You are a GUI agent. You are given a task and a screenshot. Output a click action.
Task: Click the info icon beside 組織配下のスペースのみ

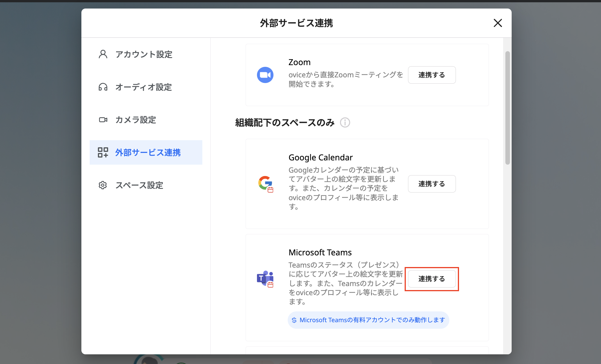[x=345, y=123]
